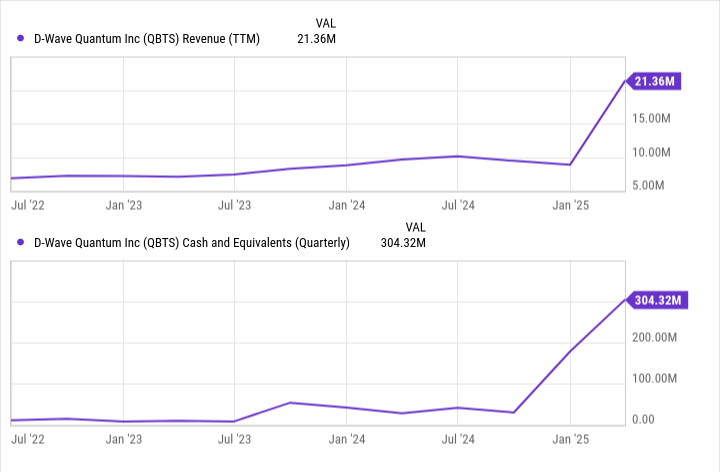Image resolution: width=720 pixels, height=472 pixels.
Task: Click Jul '23 label under revenue chart
Action: pos(235,205)
